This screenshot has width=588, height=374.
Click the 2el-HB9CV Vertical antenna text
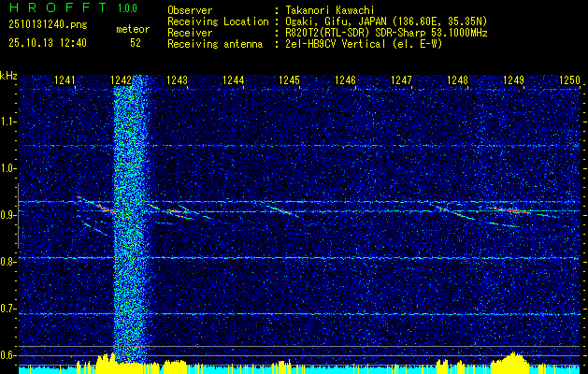pos(365,44)
